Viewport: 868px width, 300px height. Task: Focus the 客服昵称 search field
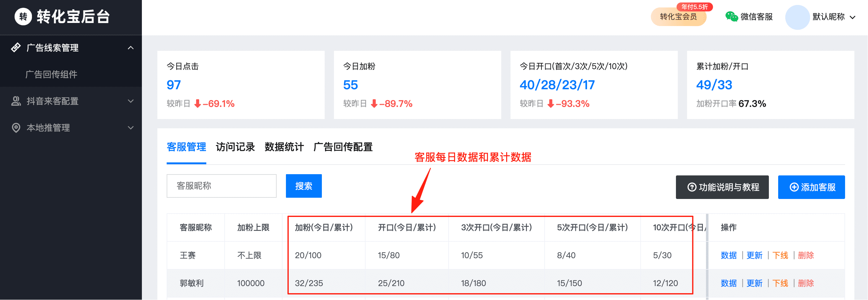tap(221, 186)
